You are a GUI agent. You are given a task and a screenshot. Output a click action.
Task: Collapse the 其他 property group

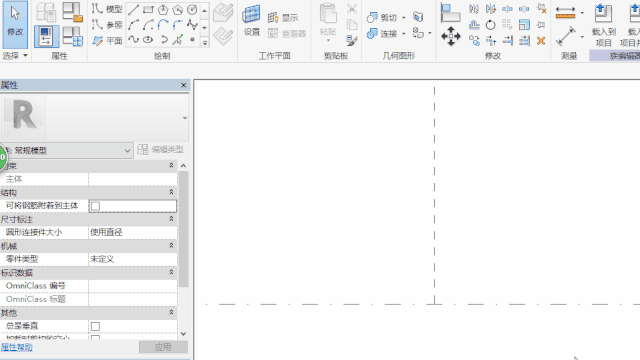tap(171, 312)
